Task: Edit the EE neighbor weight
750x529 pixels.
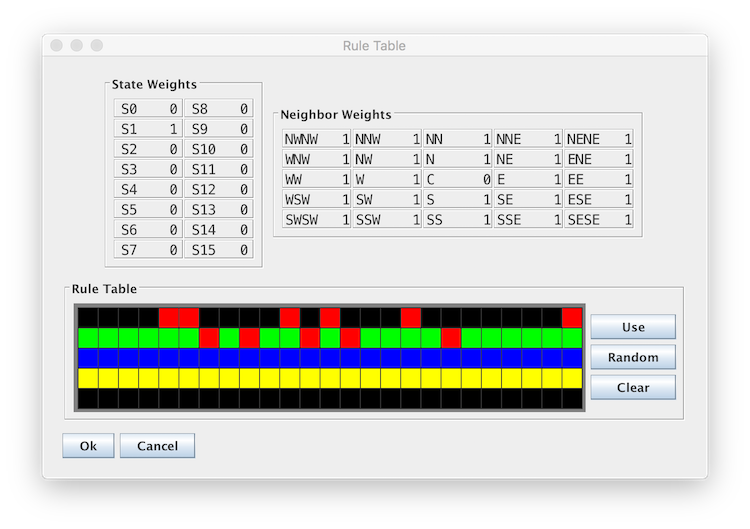Action: point(599,179)
